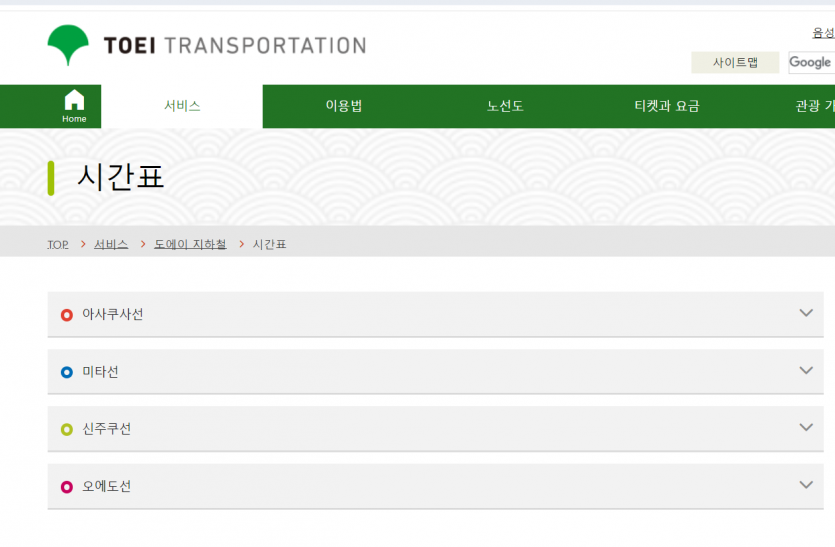The width and height of the screenshot is (835, 547).
Task: Follow the 도에이 지하철 breadcrumb link
Action: click(x=190, y=244)
